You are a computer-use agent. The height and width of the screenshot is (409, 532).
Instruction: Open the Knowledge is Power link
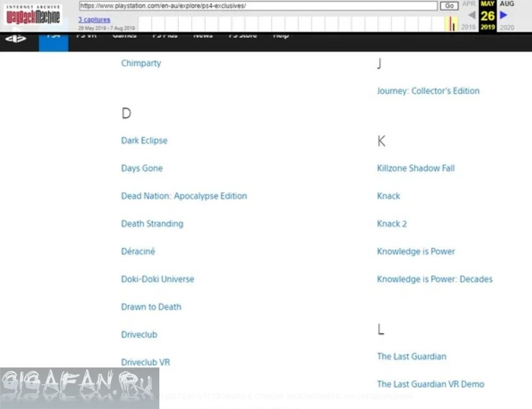pyautogui.click(x=416, y=252)
